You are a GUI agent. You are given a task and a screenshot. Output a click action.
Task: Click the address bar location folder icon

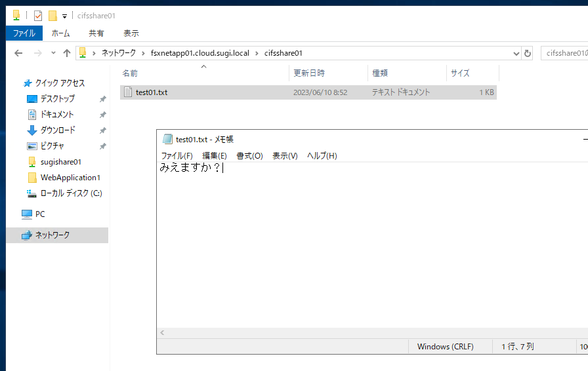point(83,53)
